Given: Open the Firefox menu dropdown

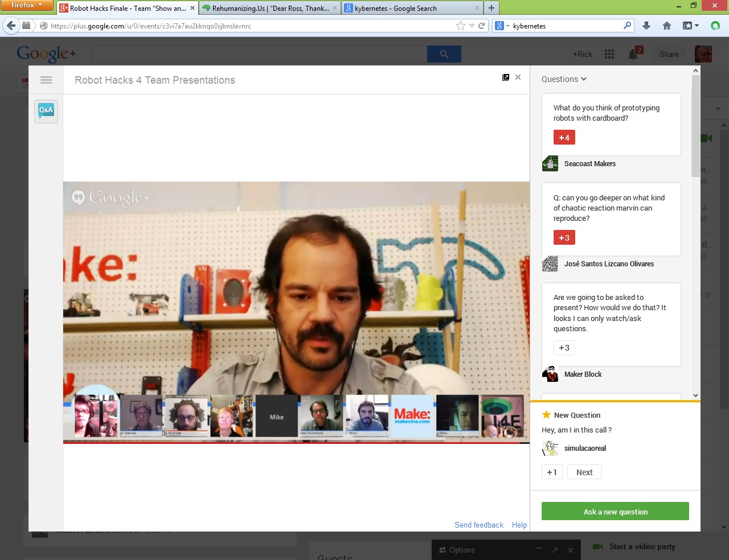Looking at the screenshot, I should pos(26,5).
